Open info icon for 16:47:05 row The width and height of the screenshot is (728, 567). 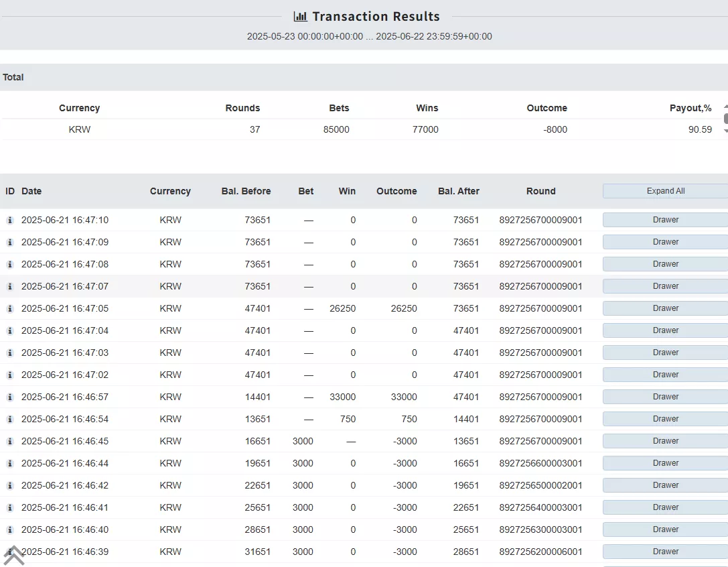[10, 308]
